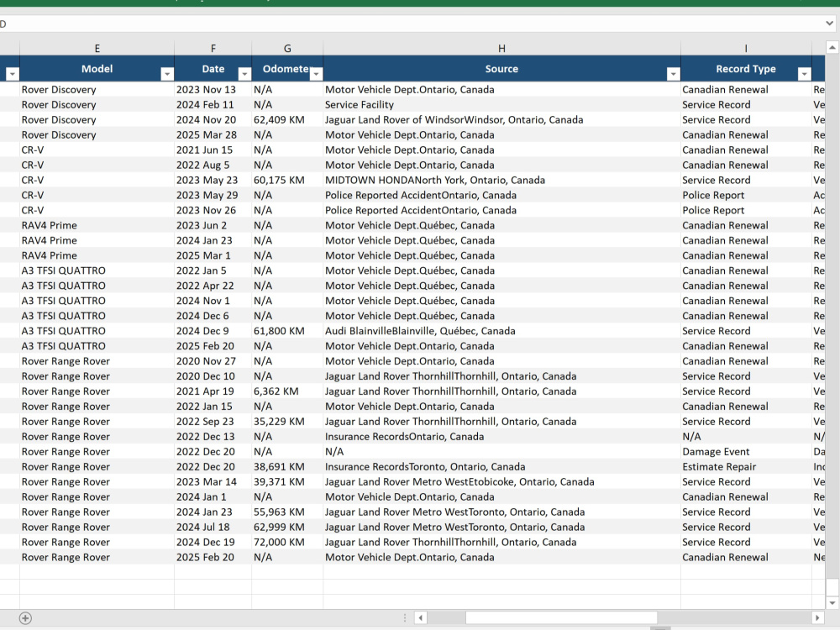Click the vertical scrollbar down arrow
840x630 pixels.
[832, 603]
